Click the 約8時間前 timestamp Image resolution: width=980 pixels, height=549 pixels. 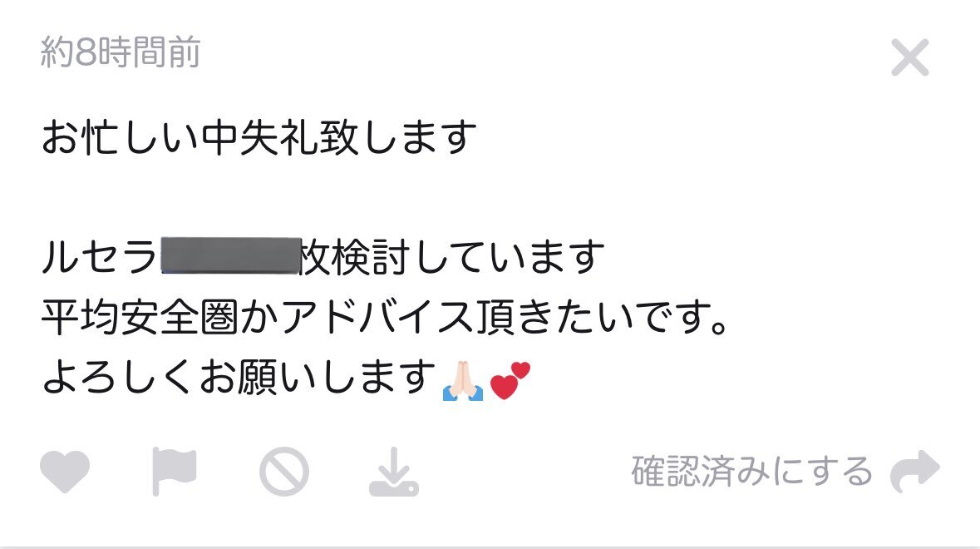click(120, 52)
